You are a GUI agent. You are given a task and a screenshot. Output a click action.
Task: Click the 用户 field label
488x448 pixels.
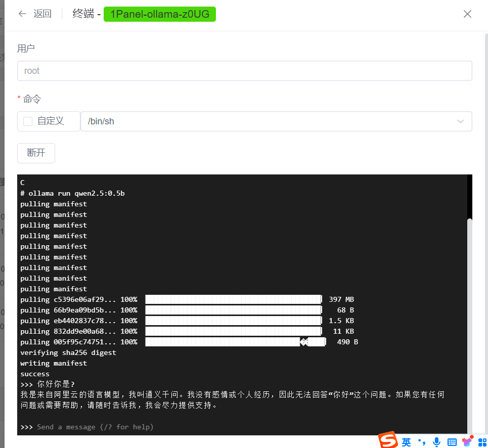click(26, 49)
